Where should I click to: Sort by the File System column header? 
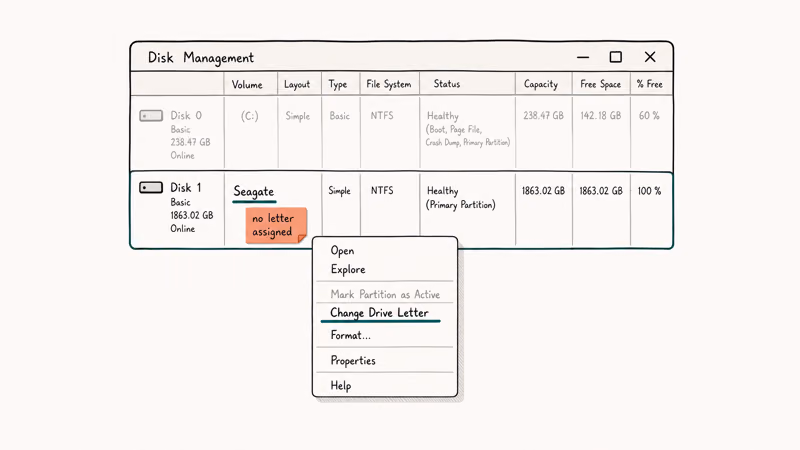[389, 84]
